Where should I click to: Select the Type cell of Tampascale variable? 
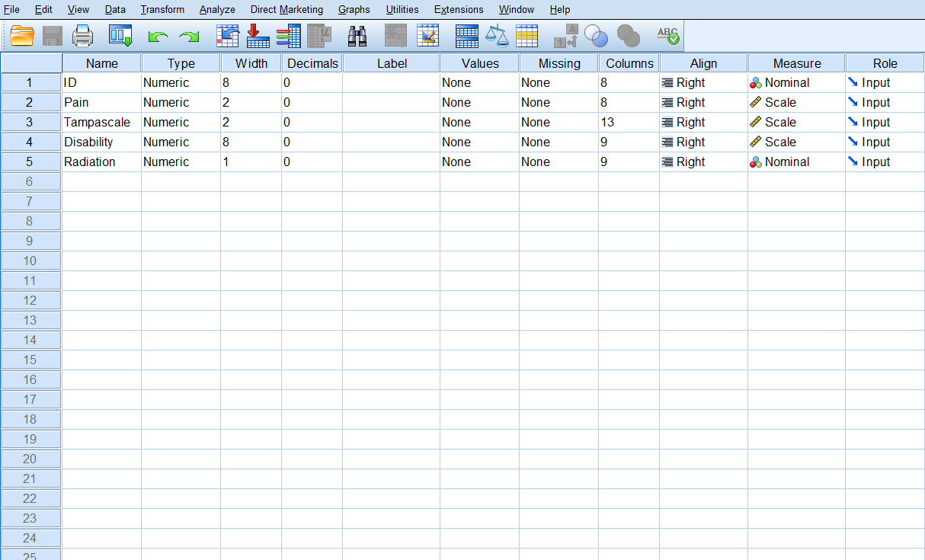pyautogui.click(x=181, y=122)
